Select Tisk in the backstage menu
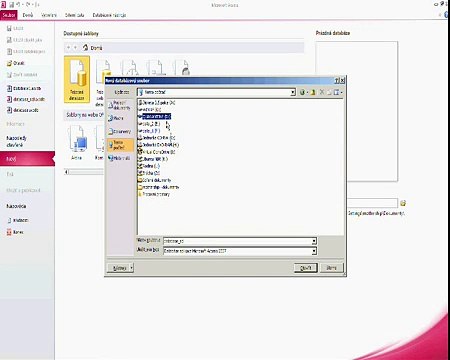 (10, 174)
